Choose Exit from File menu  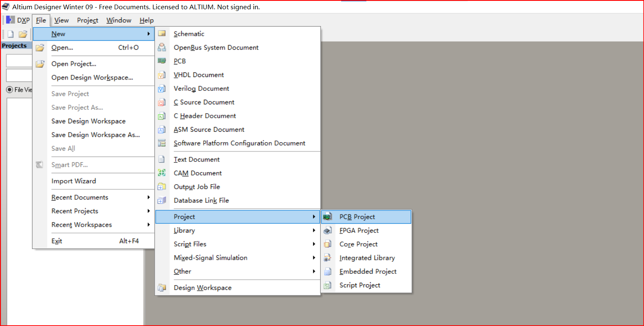pyautogui.click(x=94, y=241)
